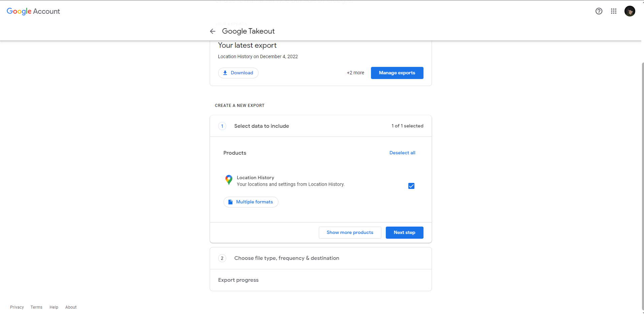Viewport: 644px width, 314px height.
Task: Open the Privacy footer link
Action: [x=17, y=307]
